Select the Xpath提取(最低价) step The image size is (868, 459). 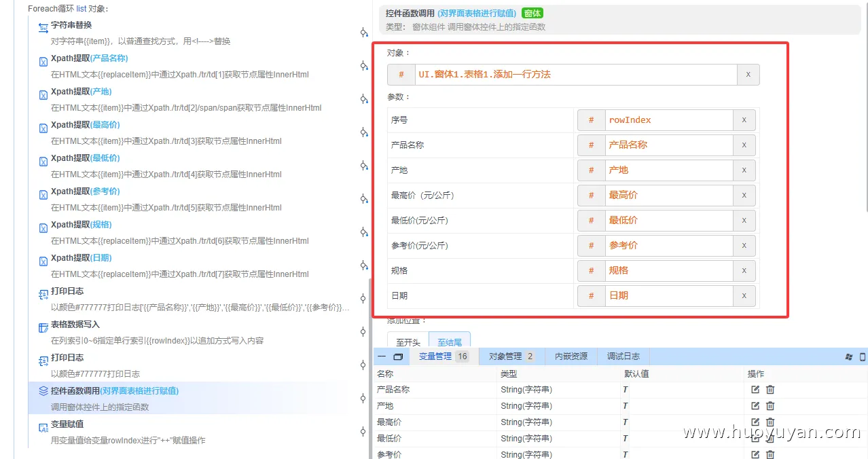tap(197, 166)
